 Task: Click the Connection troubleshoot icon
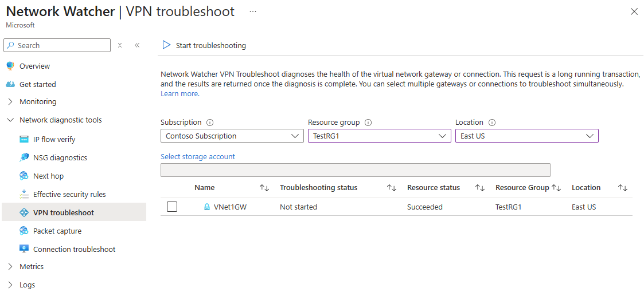pos(24,249)
